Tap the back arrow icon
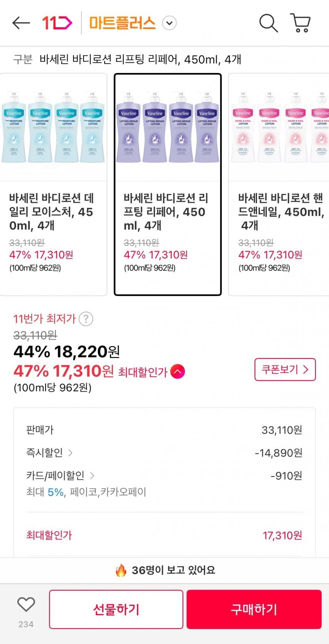The width and height of the screenshot is (329, 644). tap(21, 23)
